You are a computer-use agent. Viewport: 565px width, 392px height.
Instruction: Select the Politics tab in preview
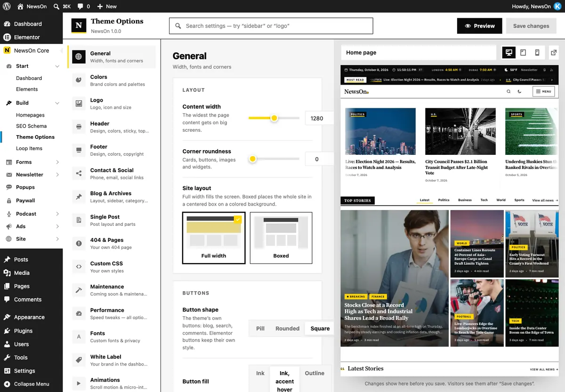click(x=444, y=200)
